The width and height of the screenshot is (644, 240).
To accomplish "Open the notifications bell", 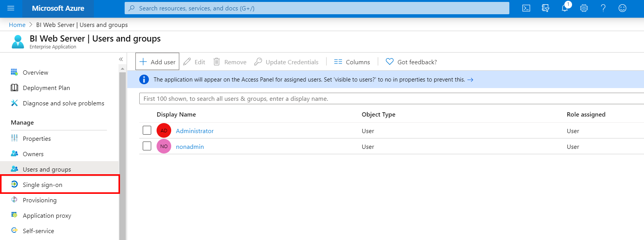I will [x=565, y=8].
